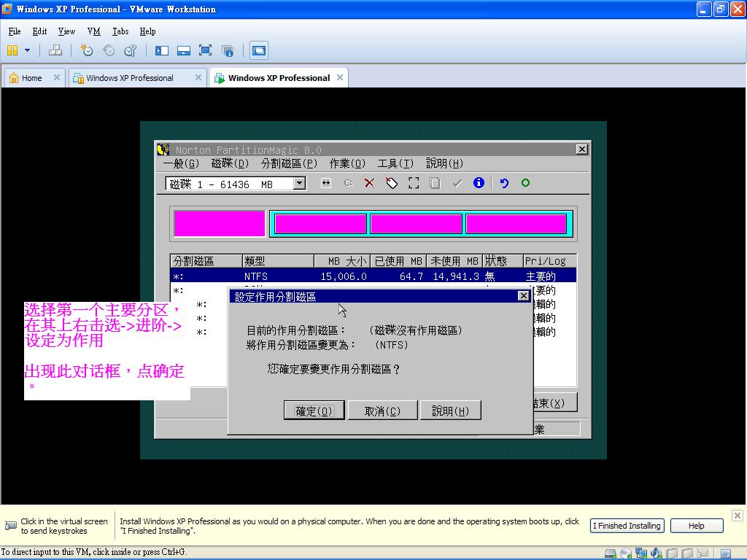Click the take snapshot icon

pyautogui.click(x=86, y=50)
